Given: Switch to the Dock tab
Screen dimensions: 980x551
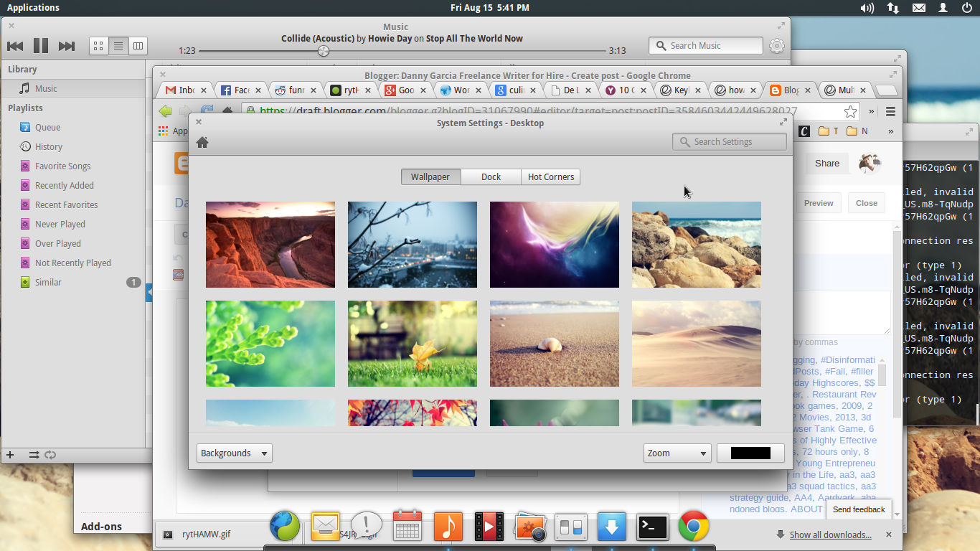Looking at the screenshot, I should point(491,176).
